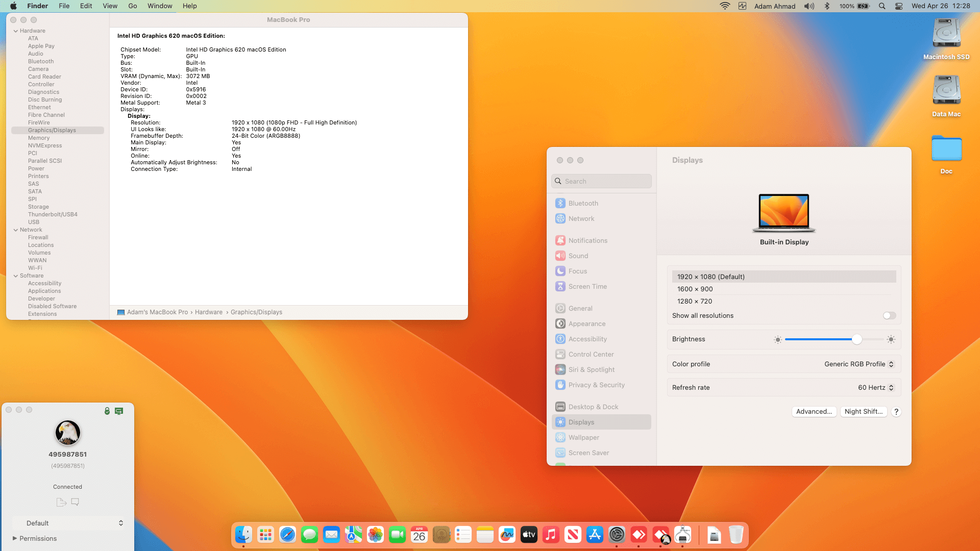Collapse the Network section in System Information
The width and height of the screenshot is (980, 551).
click(x=16, y=230)
